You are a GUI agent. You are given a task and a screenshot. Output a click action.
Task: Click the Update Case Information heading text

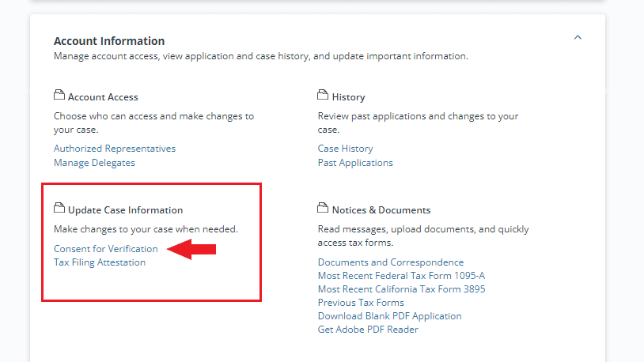[x=125, y=210]
